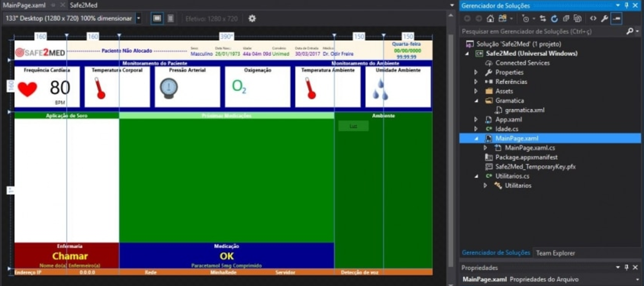
Task: Click the Solution Explorer search field
Action: point(542,31)
